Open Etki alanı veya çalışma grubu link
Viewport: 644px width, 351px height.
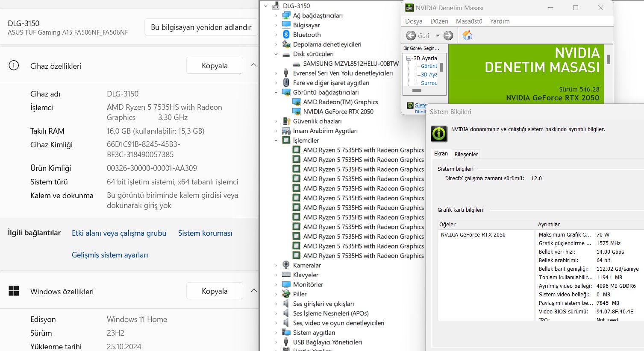(119, 233)
